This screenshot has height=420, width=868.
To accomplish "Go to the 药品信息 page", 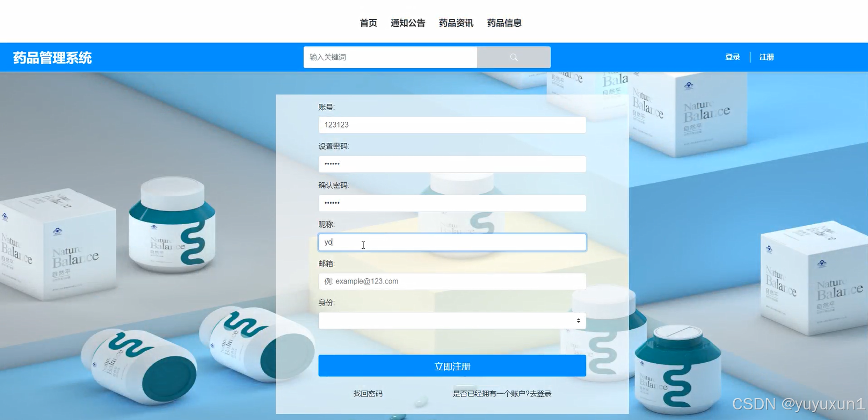I will click(x=504, y=23).
